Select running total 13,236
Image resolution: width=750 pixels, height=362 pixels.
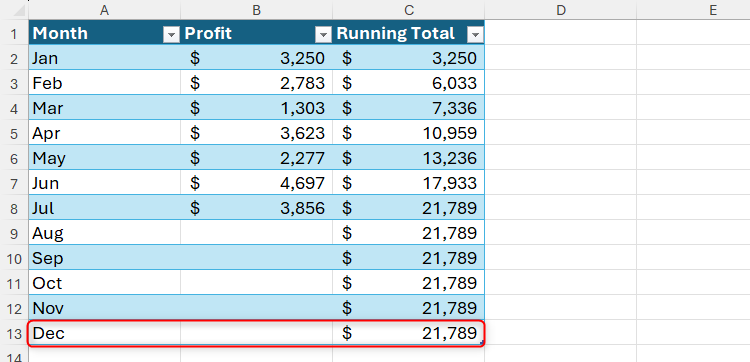coord(408,158)
